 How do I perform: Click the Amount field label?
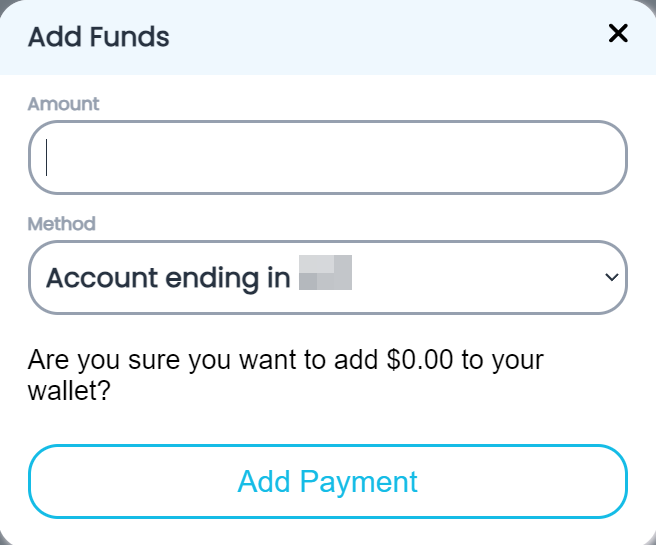tap(64, 103)
